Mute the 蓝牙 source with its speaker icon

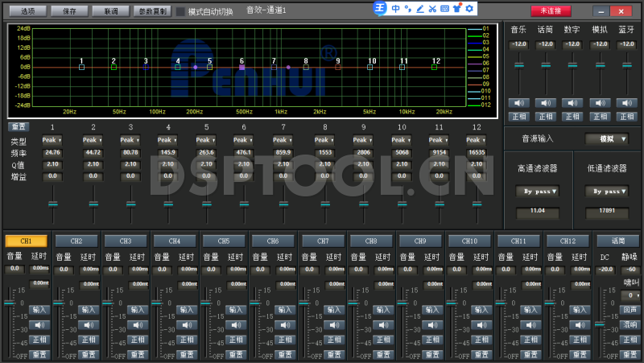pos(625,102)
